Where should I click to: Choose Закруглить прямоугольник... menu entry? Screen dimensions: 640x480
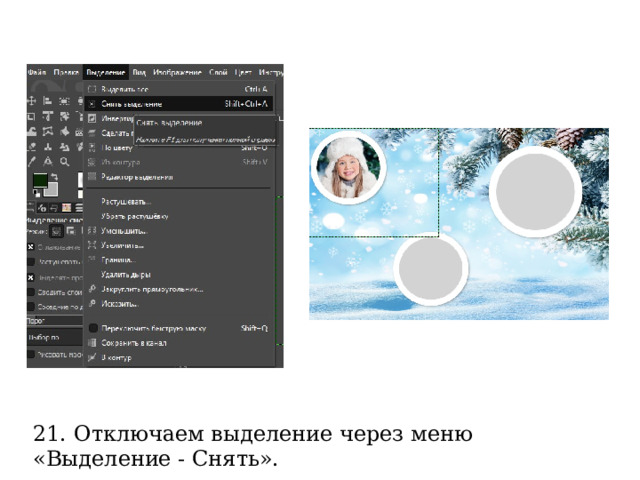pos(178,289)
